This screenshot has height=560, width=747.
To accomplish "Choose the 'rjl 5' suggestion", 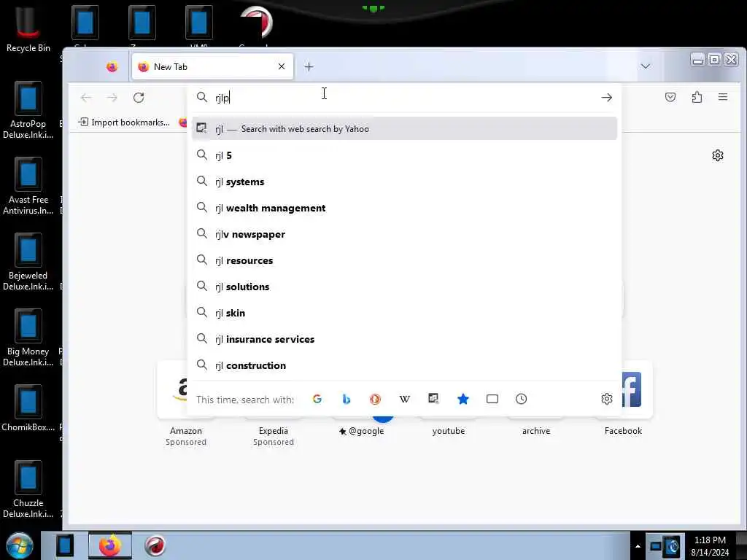I will click(x=404, y=156).
